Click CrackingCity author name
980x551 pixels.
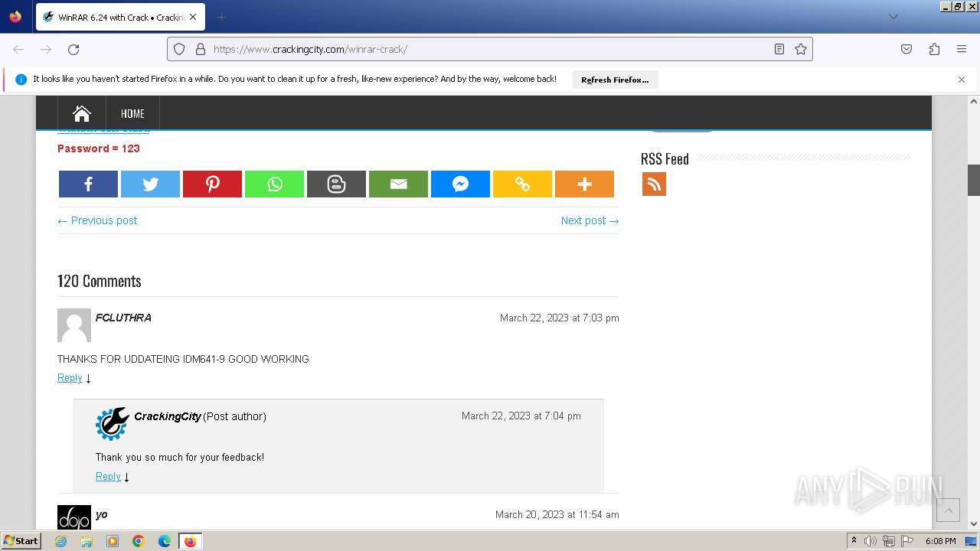pyautogui.click(x=168, y=416)
